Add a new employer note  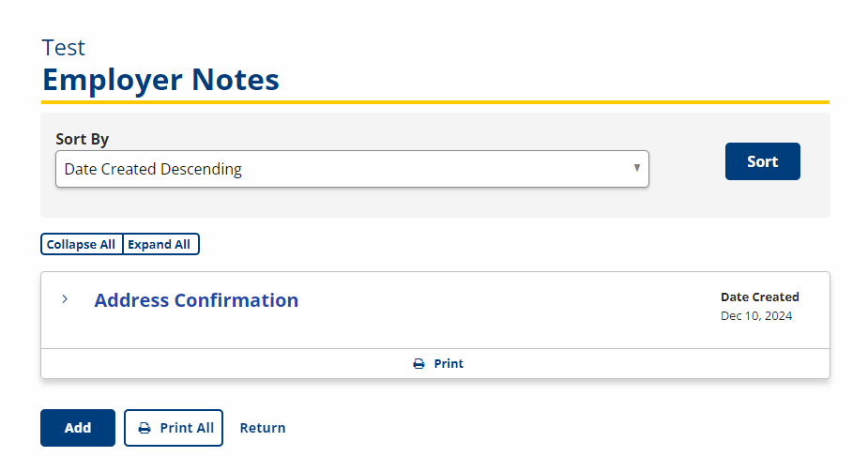click(x=78, y=428)
